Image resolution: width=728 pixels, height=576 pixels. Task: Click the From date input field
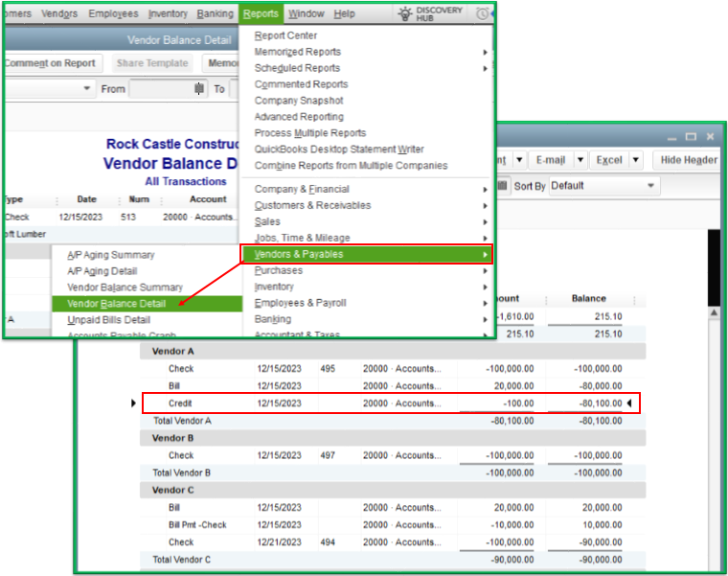coord(161,88)
